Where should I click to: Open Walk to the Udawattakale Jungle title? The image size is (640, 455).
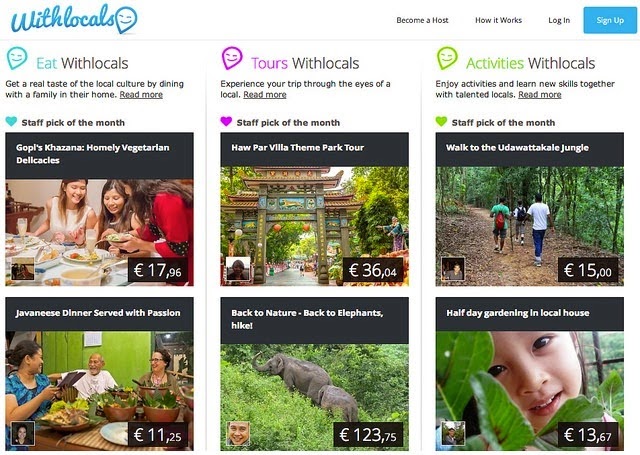pos(517,148)
